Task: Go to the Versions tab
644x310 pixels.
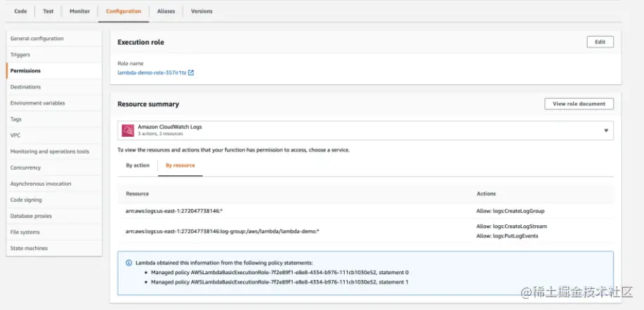Action: tap(202, 11)
